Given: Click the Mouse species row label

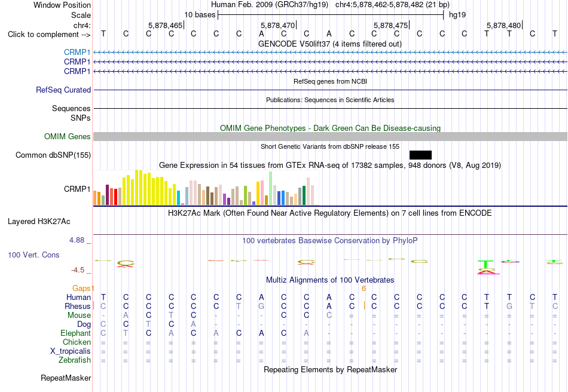Looking at the screenshot, I should pos(79,316).
